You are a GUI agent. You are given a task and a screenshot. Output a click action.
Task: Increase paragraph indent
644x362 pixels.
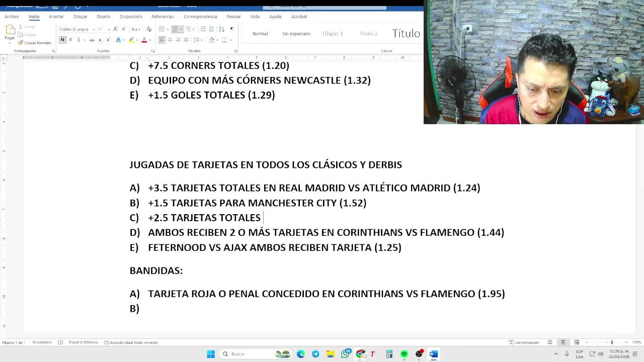[x=211, y=29]
